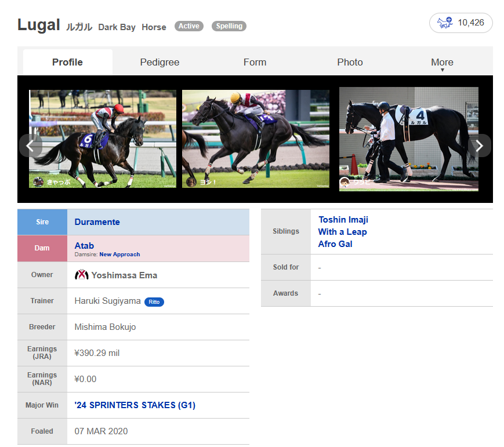This screenshot has height=447, width=504.
Task: Open the sire link Duramente
Action: tap(97, 222)
